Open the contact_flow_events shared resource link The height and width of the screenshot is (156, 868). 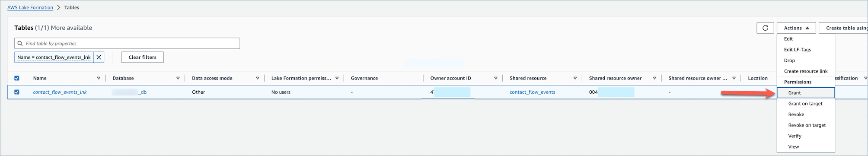[x=533, y=92]
